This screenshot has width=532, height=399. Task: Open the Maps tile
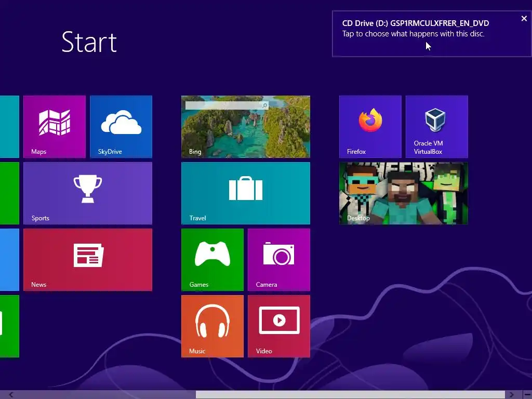point(54,127)
